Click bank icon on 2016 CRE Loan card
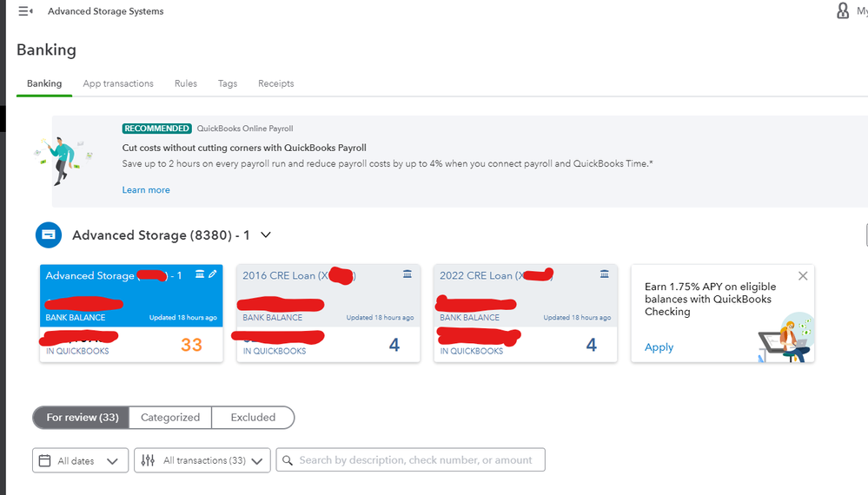The height and width of the screenshot is (495, 868). pyautogui.click(x=407, y=274)
